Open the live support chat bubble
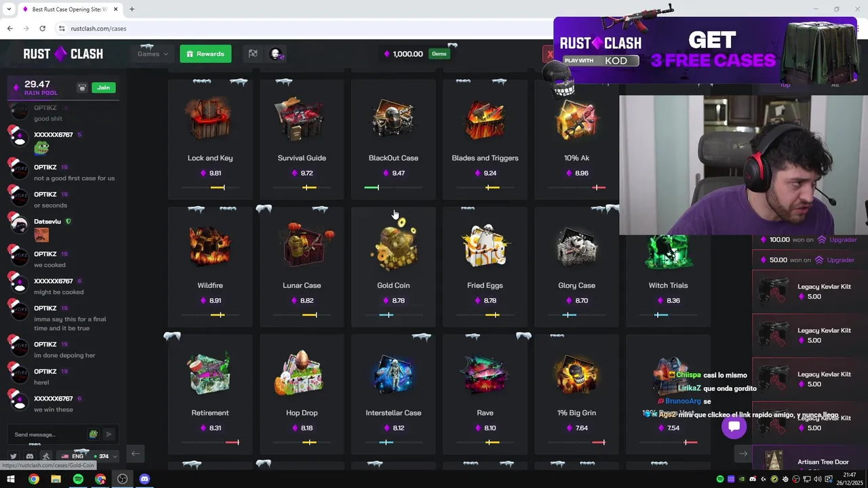 (x=734, y=426)
